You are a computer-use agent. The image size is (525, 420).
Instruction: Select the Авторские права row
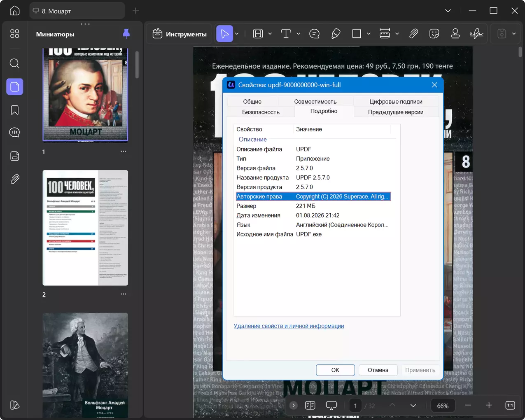coord(313,196)
